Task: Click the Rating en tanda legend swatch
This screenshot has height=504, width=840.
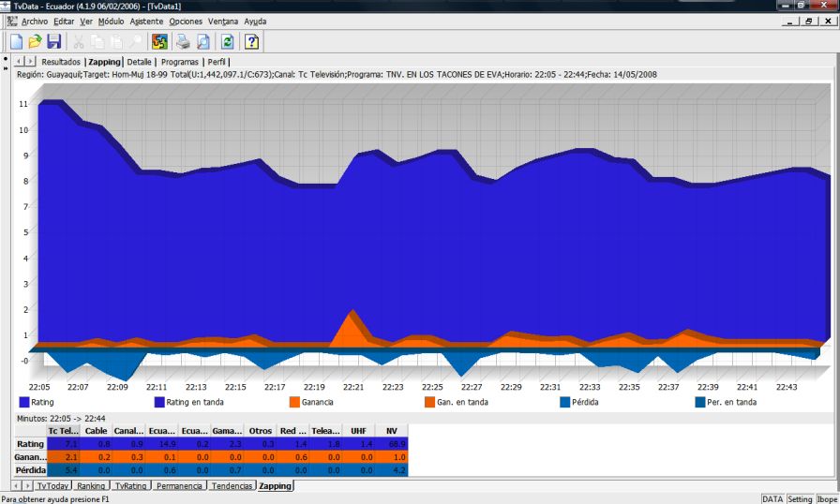Action: (159, 402)
